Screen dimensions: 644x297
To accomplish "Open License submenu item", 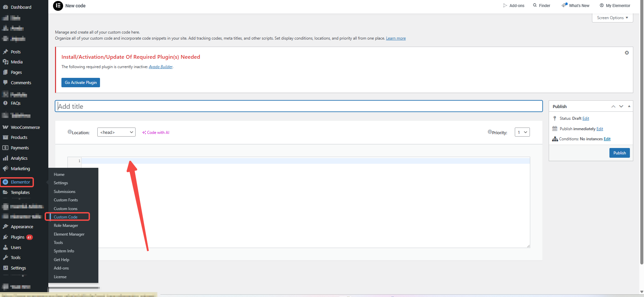I will pyautogui.click(x=60, y=277).
